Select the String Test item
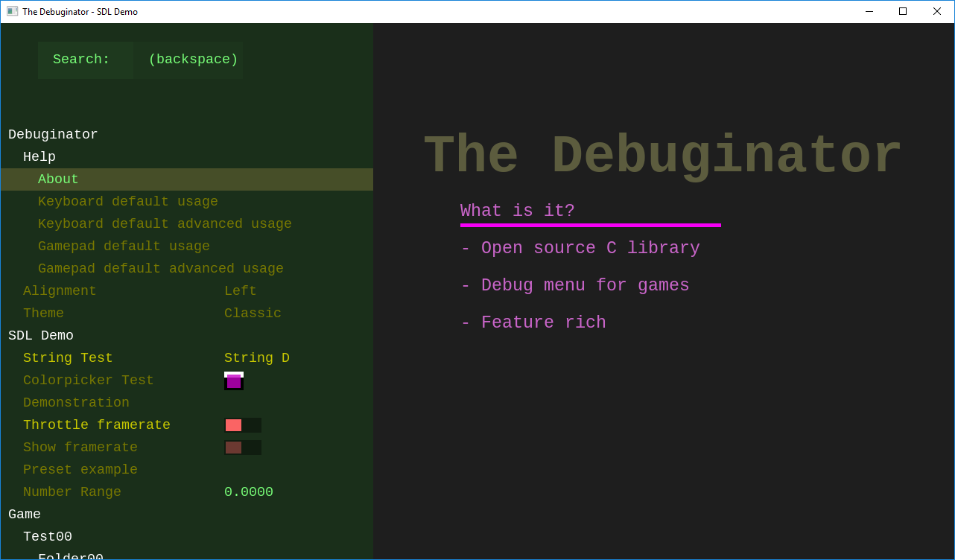The image size is (955, 560). (68, 358)
